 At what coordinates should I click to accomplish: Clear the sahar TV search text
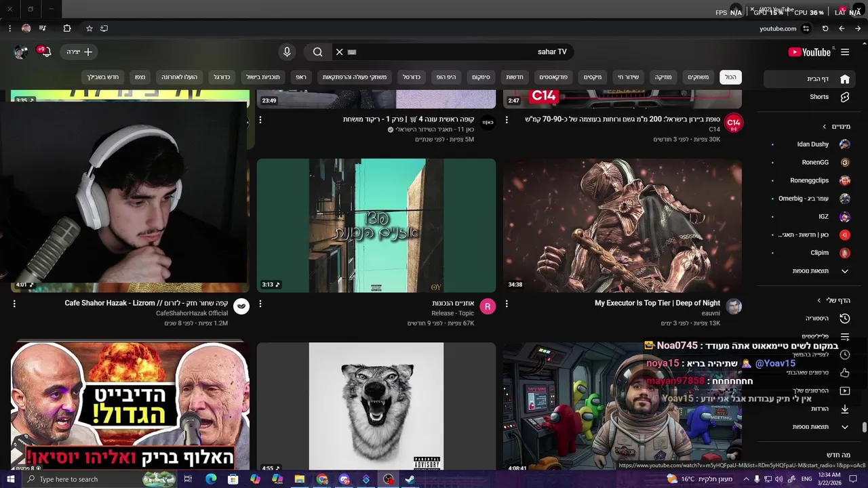[340, 52]
